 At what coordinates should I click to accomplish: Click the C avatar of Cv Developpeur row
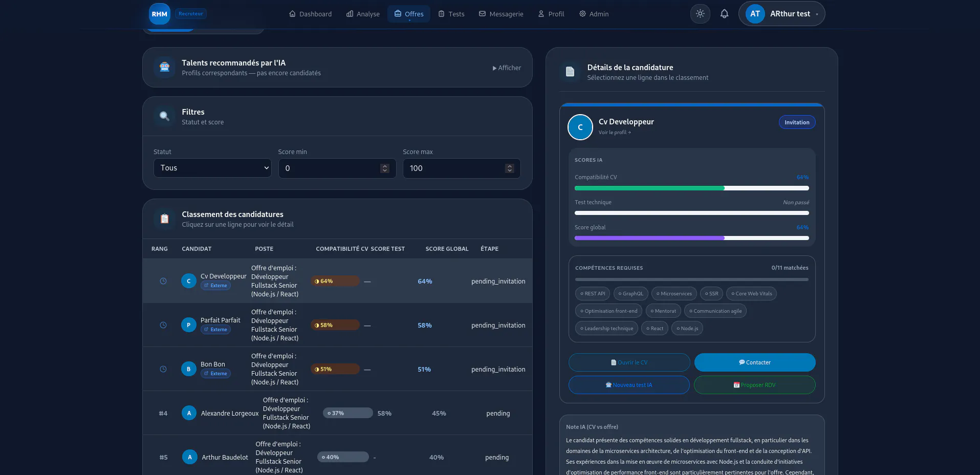point(189,281)
